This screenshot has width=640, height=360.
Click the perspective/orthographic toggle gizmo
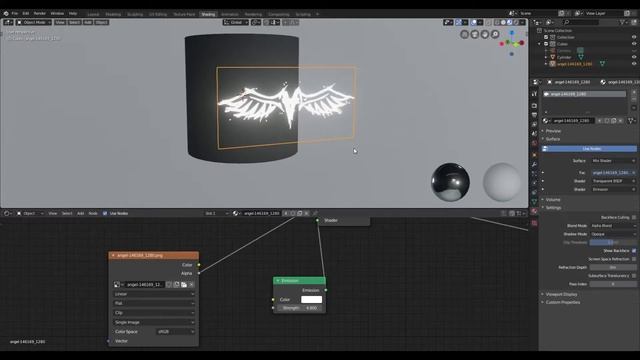[x=464, y=34]
